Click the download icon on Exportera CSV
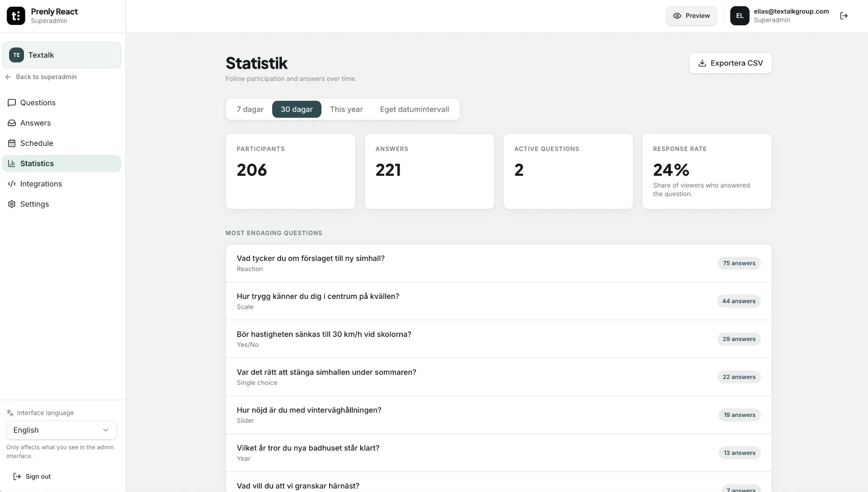The width and height of the screenshot is (868, 492). [702, 63]
